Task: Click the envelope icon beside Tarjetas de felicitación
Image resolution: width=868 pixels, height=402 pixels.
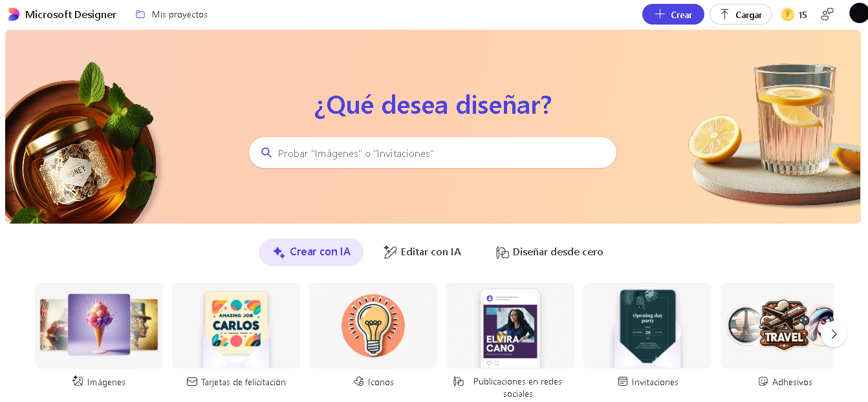Action: 192,381
